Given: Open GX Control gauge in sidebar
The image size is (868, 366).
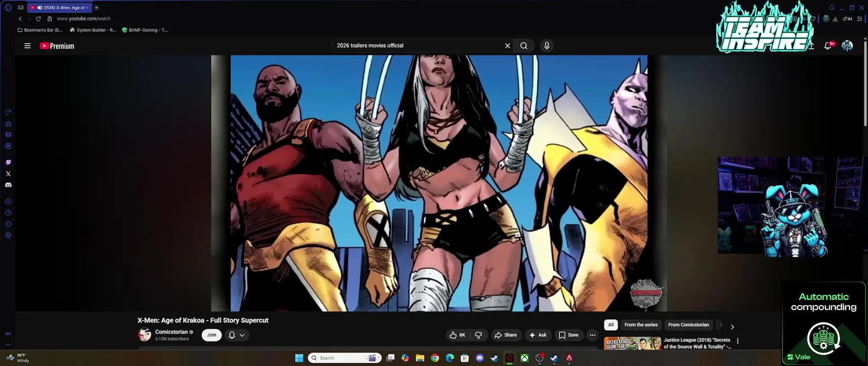Looking at the screenshot, I should click(x=8, y=112).
